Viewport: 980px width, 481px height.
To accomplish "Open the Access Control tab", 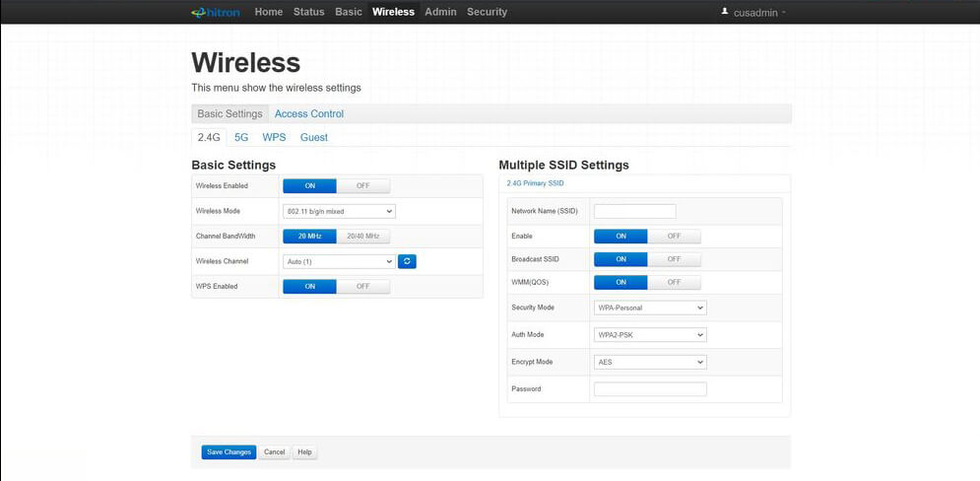I will [308, 114].
